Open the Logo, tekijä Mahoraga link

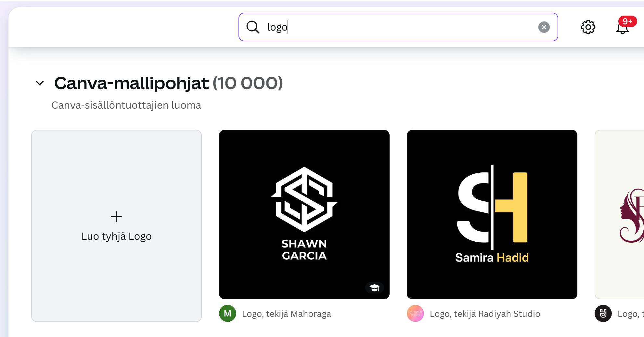click(286, 314)
